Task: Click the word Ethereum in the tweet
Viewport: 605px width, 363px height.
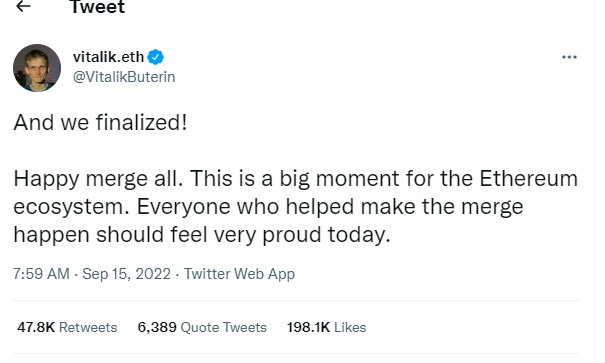Action: point(529,179)
